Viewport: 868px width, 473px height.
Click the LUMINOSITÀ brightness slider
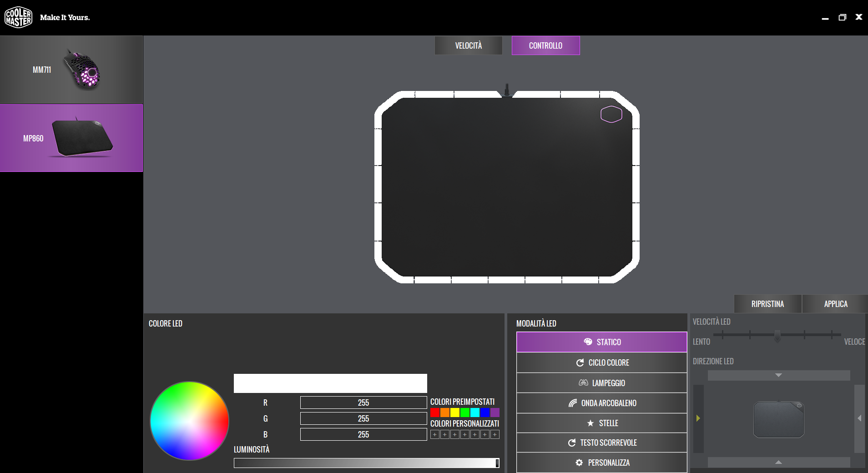[x=367, y=463]
